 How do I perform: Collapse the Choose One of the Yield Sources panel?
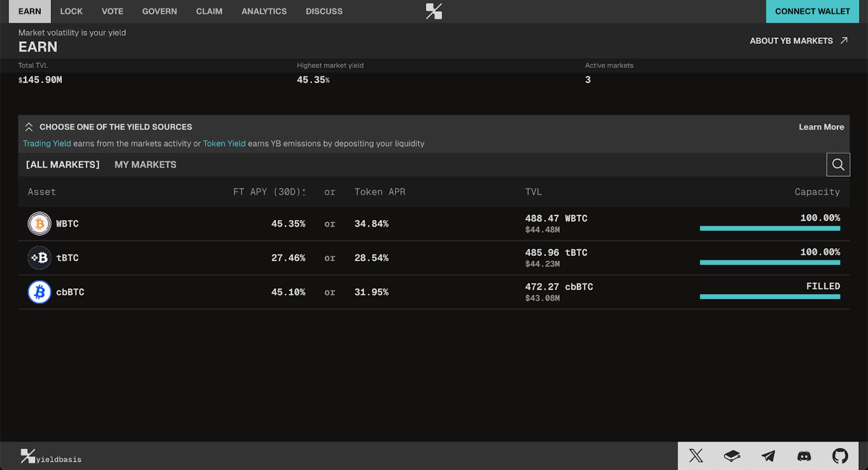(29, 127)
